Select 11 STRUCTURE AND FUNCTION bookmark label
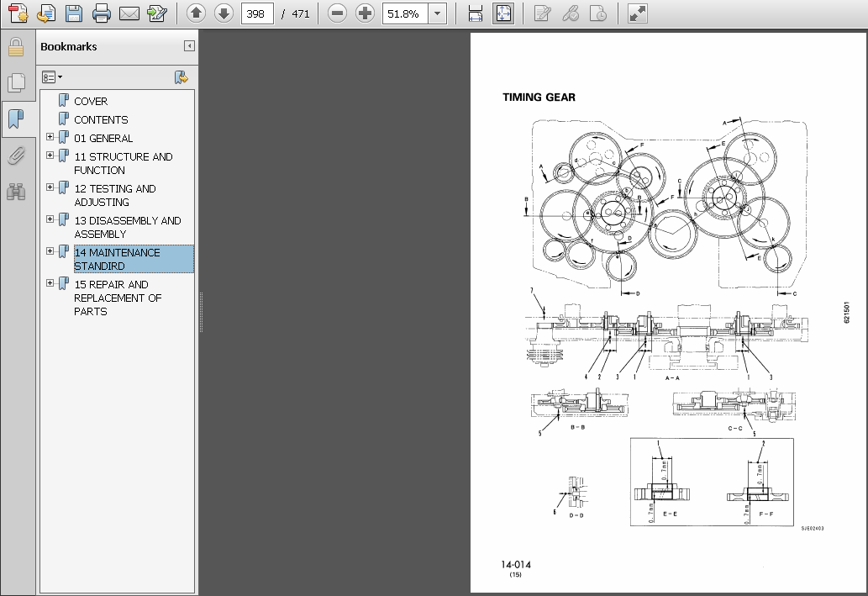 [x=124, y=163]
